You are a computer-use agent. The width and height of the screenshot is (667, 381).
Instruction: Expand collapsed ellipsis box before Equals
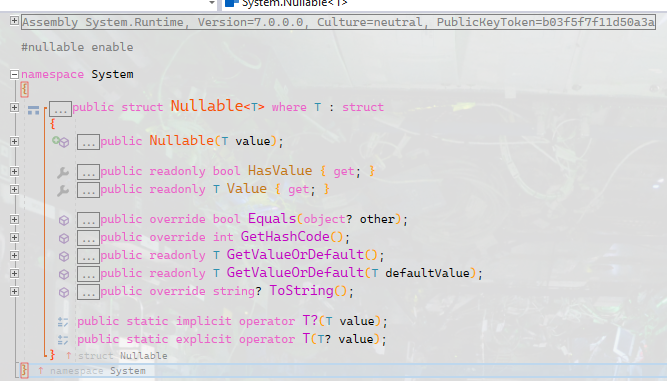(x=88, y=220)
